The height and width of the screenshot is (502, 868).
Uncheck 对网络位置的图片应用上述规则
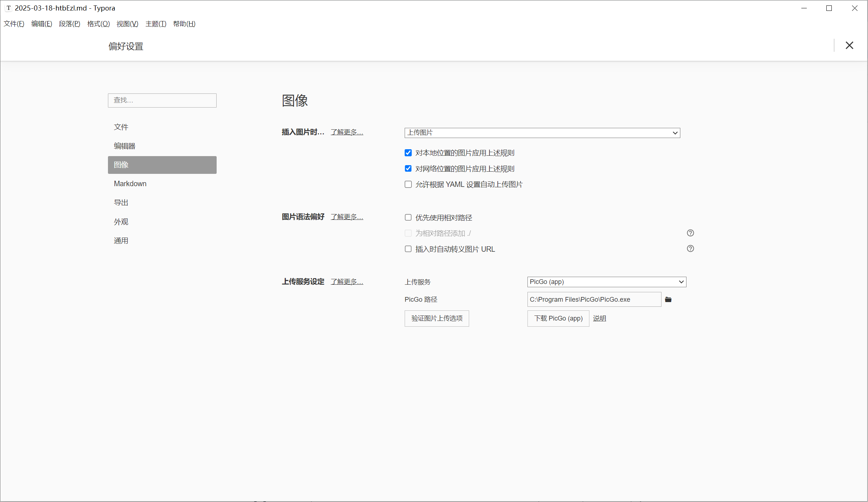click(x=408, y=169)
